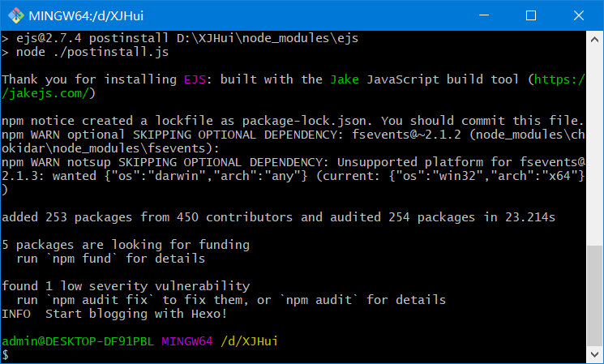Open the Git Bash icon window menu
This screenshot has width=604, height=364.
15,15
